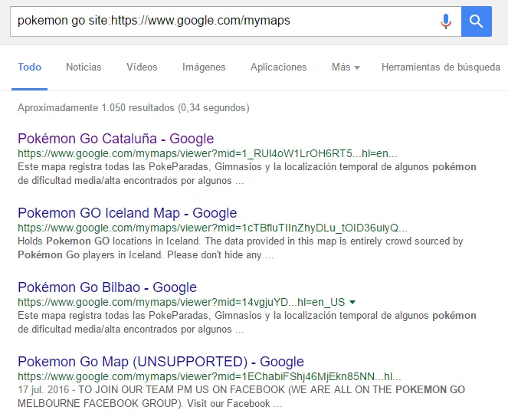The image size is (508, 420).
Task: Click the UNSUPPORTED map green URL
Action: pyautogui.click(x=209, y=376)
